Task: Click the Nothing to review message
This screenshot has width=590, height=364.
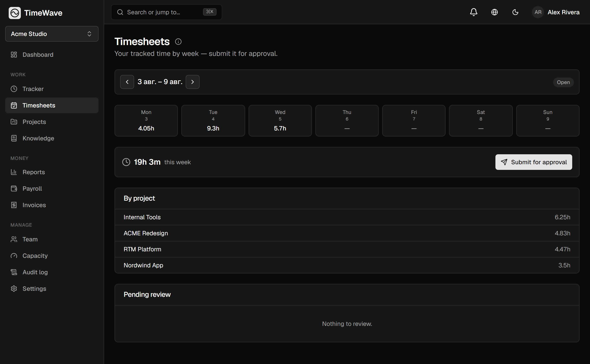Action: click(x=347, y=324)
